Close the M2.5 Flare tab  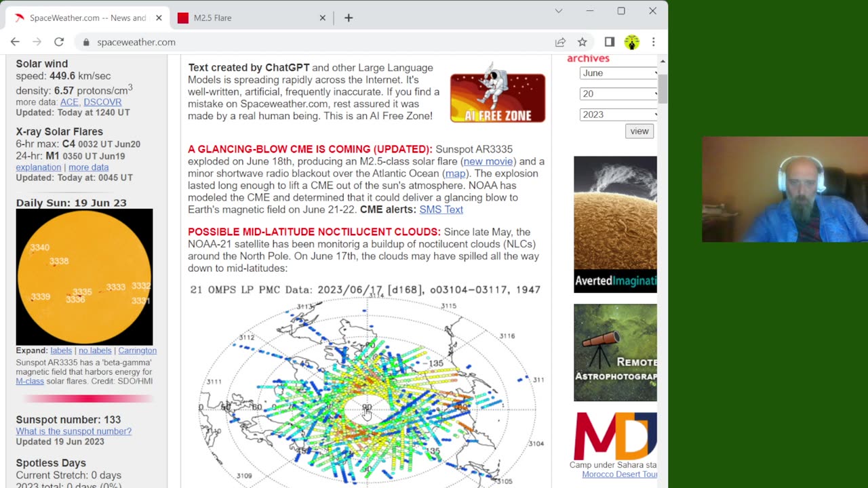323,18
